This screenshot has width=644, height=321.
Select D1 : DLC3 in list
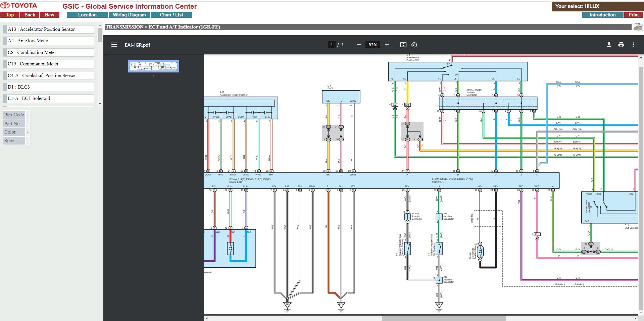49,87
